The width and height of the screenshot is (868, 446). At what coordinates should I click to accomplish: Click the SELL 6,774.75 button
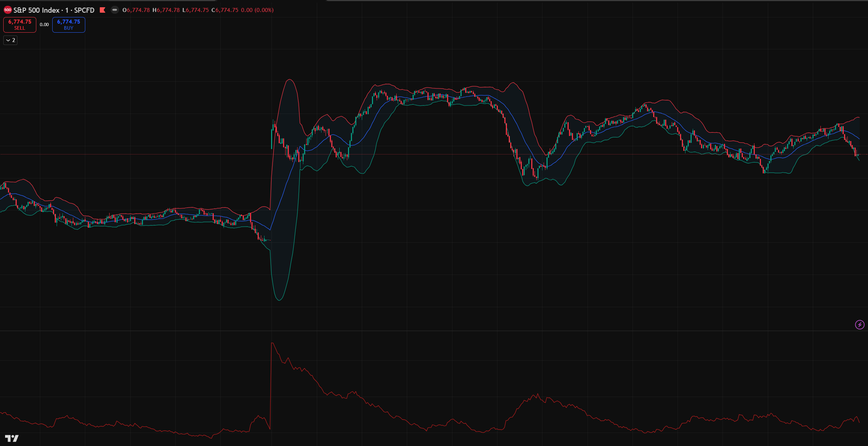(20, 25)
